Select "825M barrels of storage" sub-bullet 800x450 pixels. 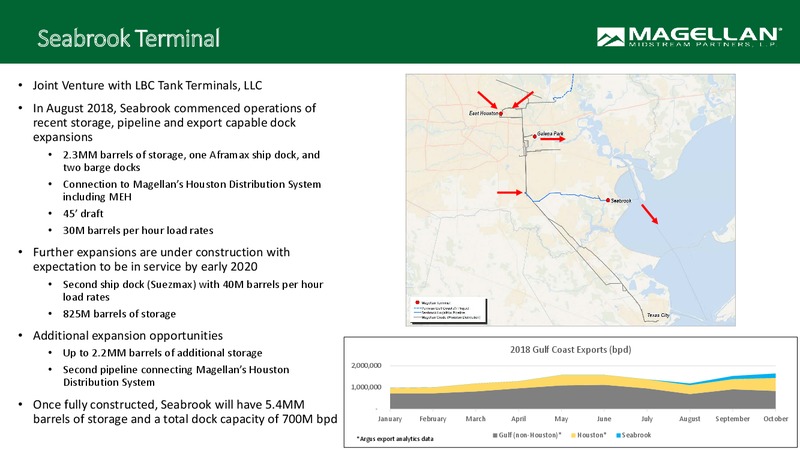click(119, 314)
